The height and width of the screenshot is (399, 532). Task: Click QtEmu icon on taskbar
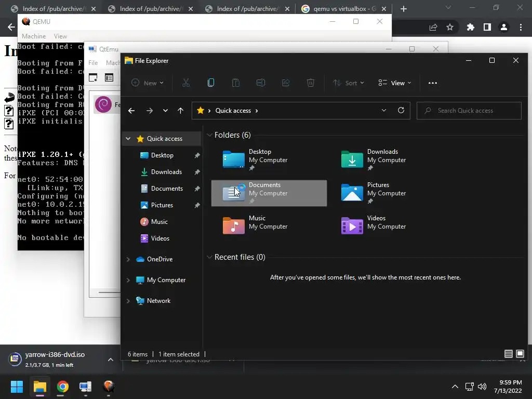click(x=86, y=387)
